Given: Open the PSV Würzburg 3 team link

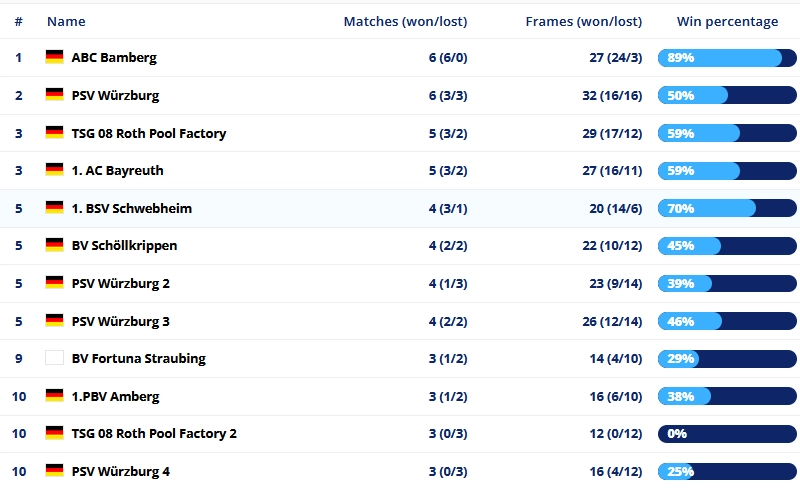Looking at the screenshot, I should coord(121,321).
